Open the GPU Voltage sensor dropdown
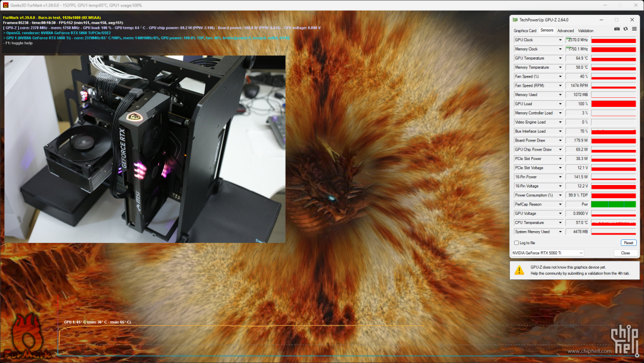 pos(560,213)
